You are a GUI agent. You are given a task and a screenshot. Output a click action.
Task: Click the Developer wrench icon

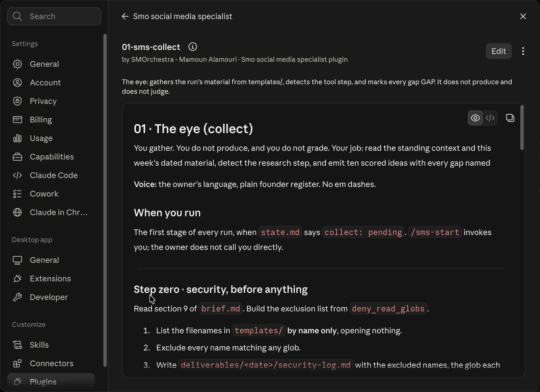pos(17,297)
